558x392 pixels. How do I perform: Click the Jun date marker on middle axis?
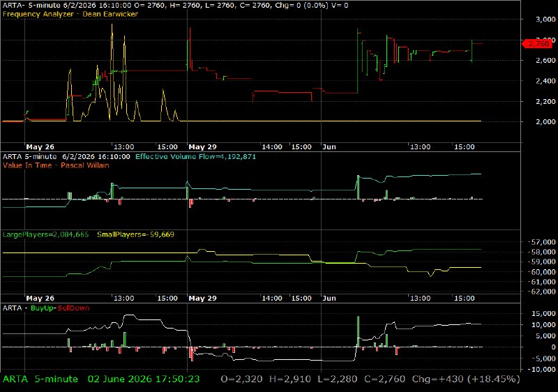[329, 298]
